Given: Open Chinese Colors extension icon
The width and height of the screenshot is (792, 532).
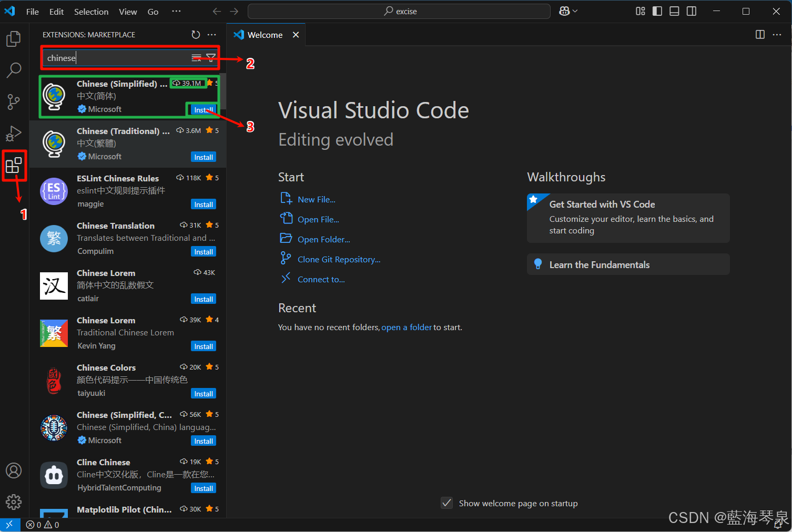Looking at the screenshot, I should point(54,381).
